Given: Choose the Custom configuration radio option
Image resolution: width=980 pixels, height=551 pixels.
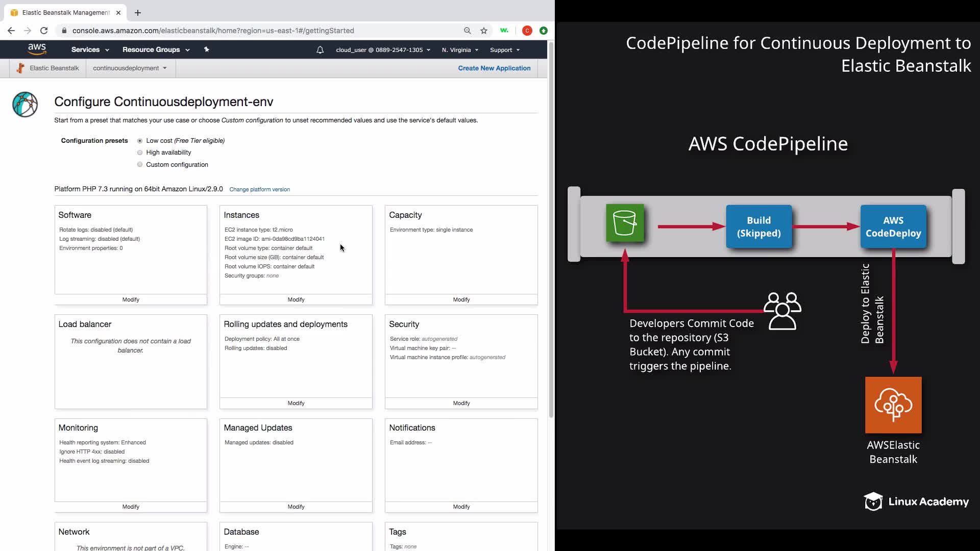Looking at the screenshot, I should 140,165.
